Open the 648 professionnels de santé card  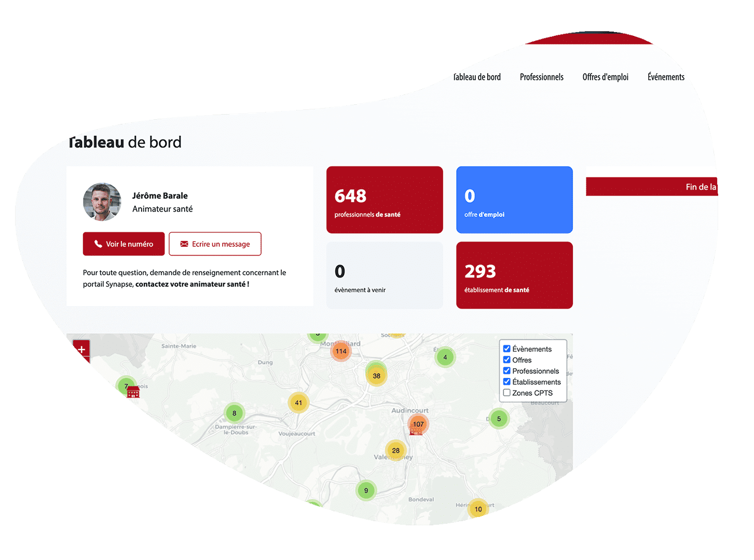click(x=385, y=200)
